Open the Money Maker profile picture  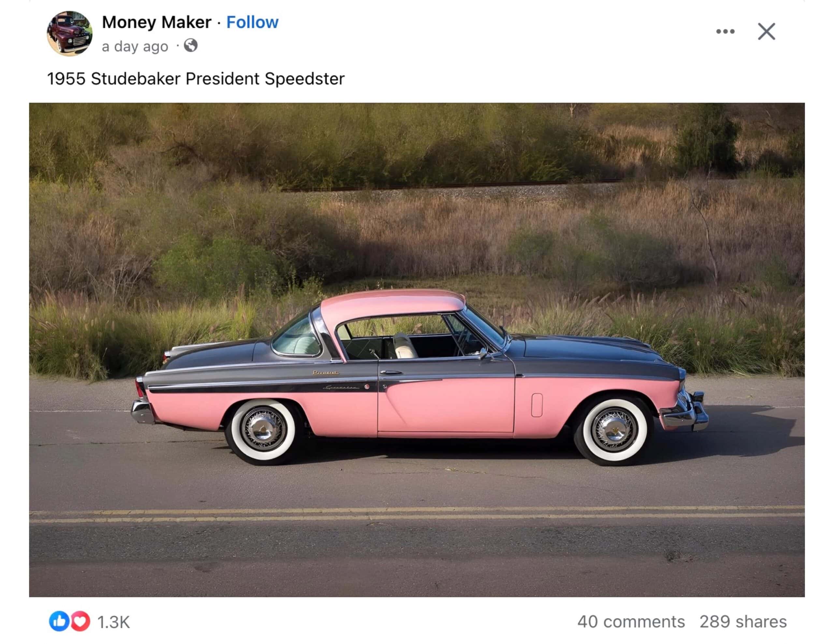(69, 34)
